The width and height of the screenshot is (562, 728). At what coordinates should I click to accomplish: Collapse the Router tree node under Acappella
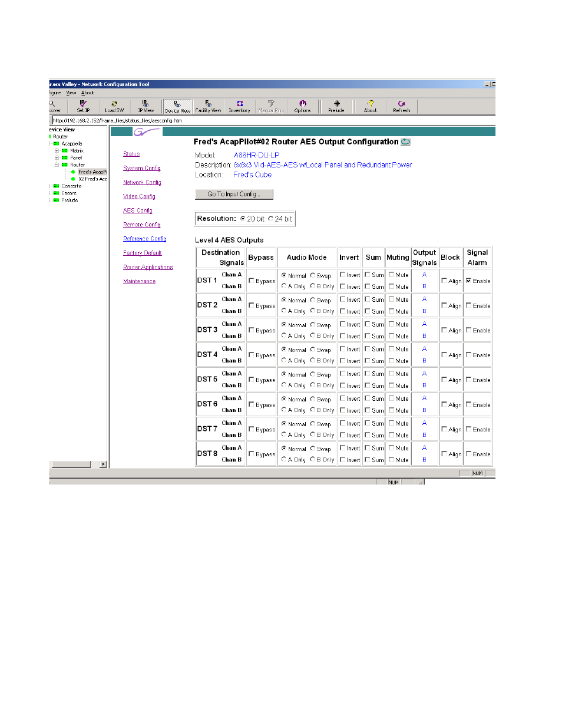(x=57, y=165)
